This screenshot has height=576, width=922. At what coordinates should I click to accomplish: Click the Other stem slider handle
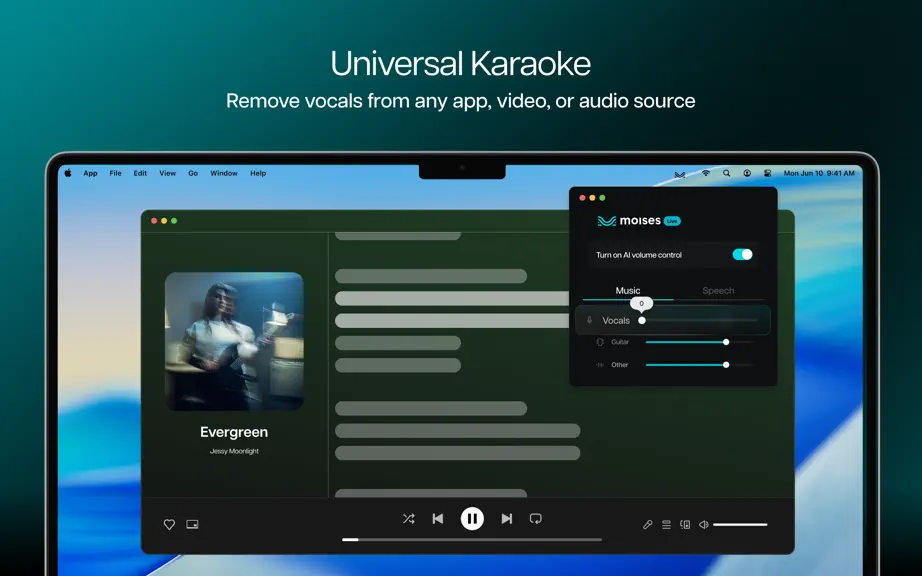coord(726,365)
